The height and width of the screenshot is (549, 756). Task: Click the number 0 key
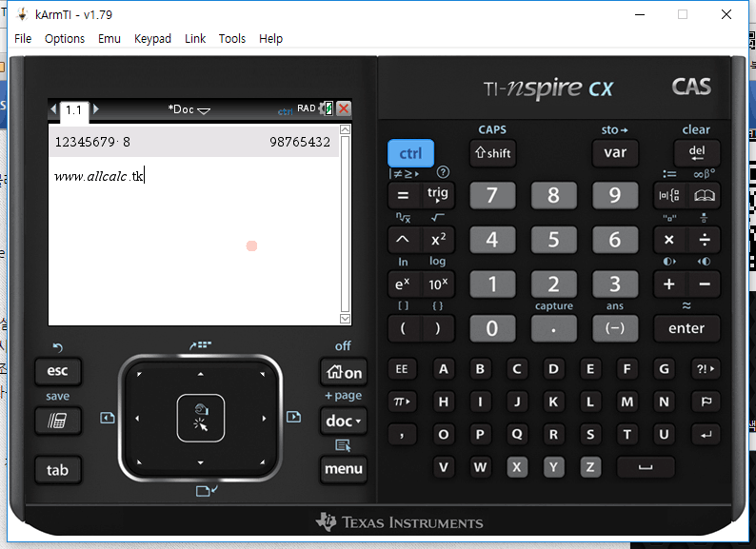(x=492, y=328)
